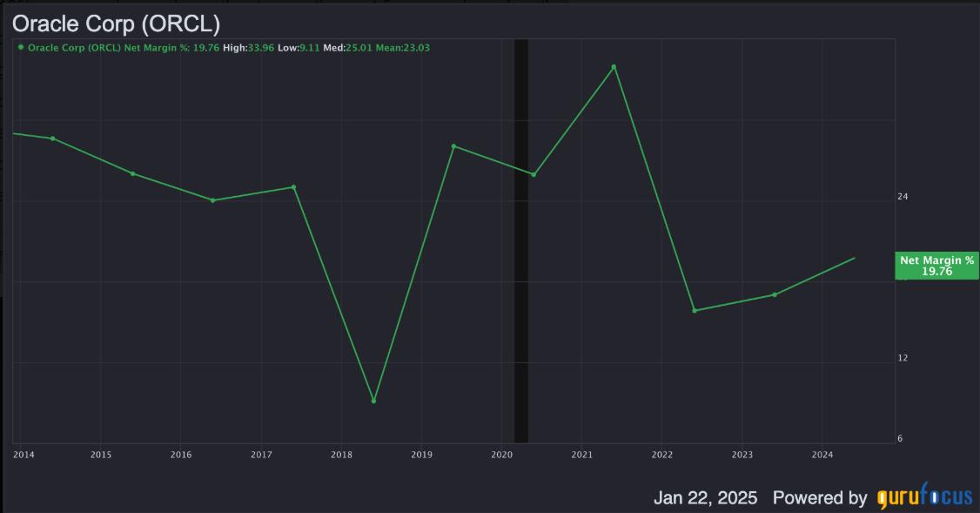The image size is (980, 513).
Task: Click the data point inside the dark shaded band
Action: tap(534, 174)
